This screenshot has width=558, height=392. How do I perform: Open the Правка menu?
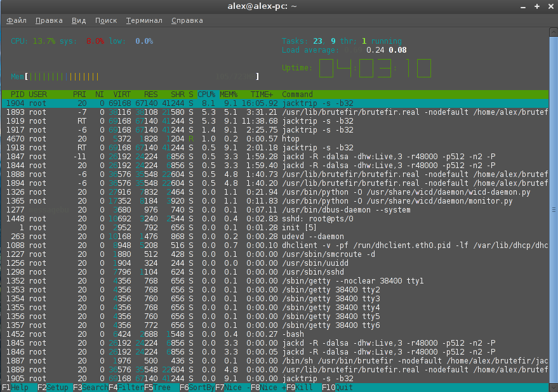point(49,20)
